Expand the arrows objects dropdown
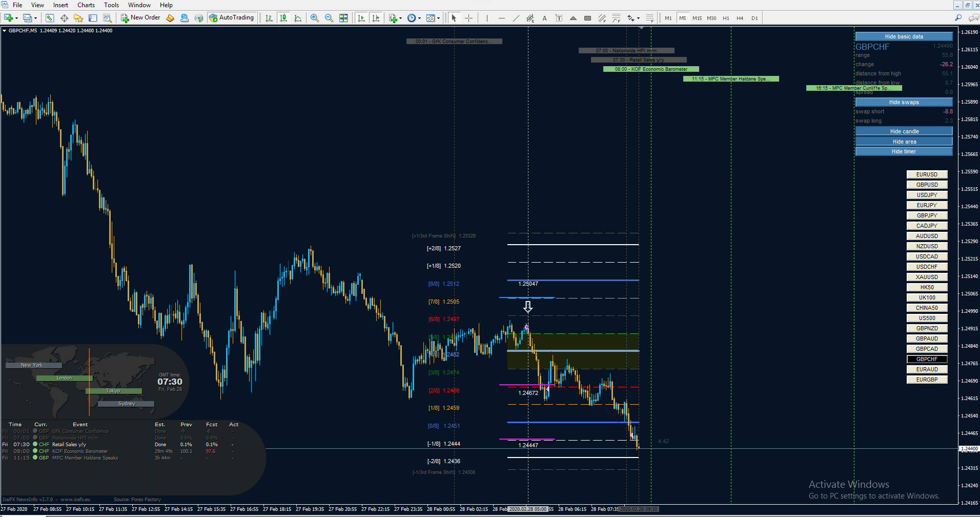 coord(638,18)
